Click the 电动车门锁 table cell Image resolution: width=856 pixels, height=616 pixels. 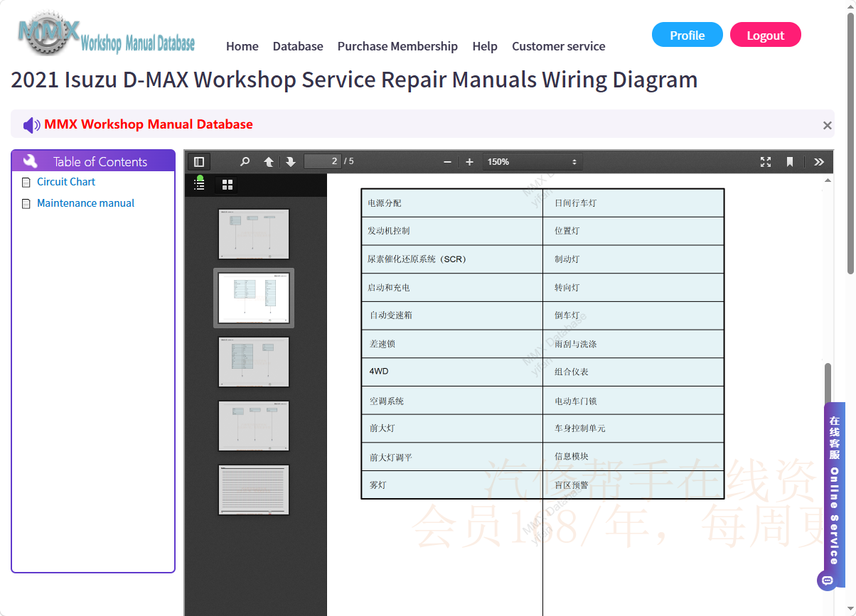[x=633, y=401]
